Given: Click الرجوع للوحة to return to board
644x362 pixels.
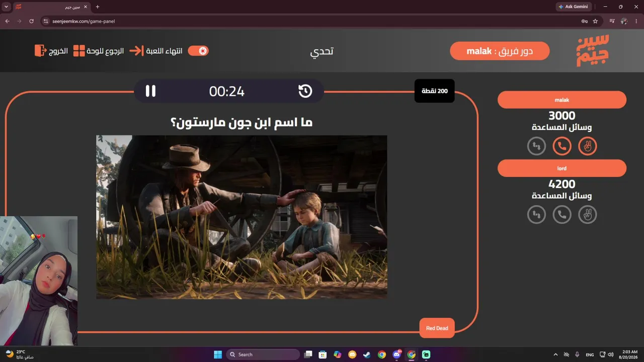Looking at the screenshot, I should pyautogui.click(x=99, y=51).
